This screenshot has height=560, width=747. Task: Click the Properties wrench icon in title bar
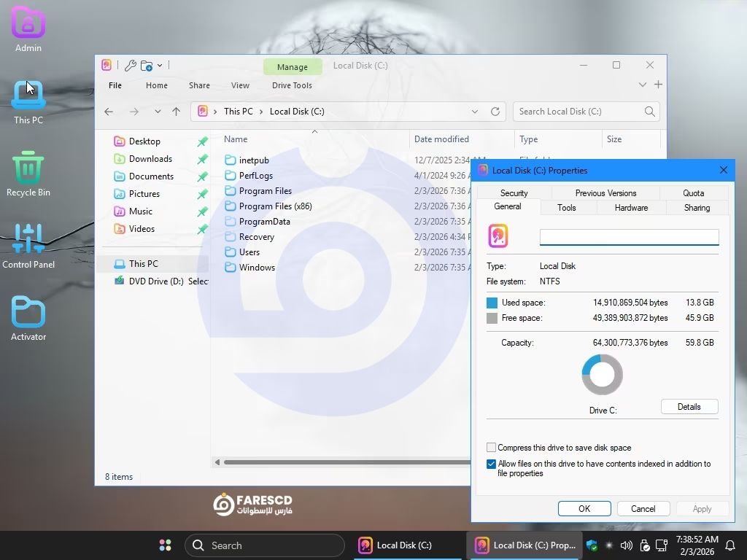[x=131, y=66]
